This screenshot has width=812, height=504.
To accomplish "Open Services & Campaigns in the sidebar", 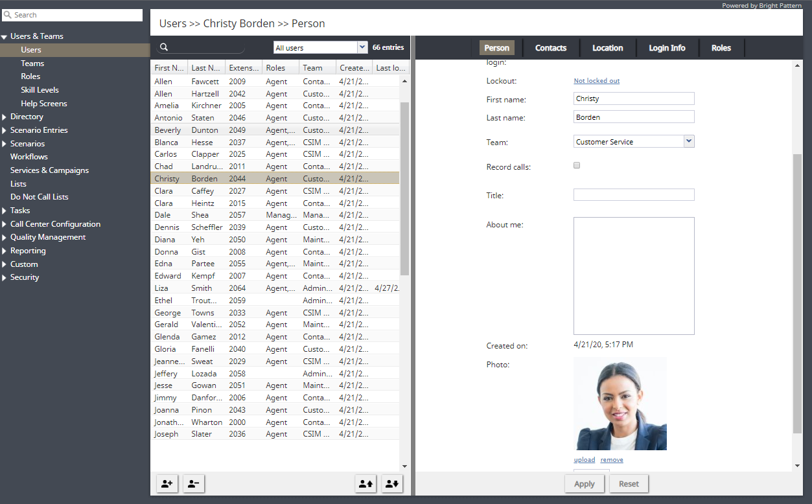I will [x=49, y=170].
